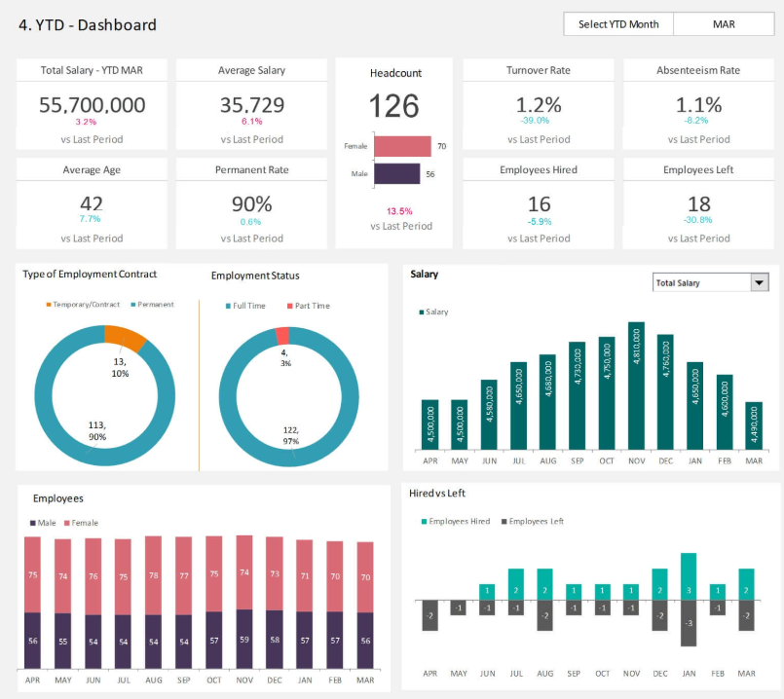Select the Full Time legend marker

228,306
